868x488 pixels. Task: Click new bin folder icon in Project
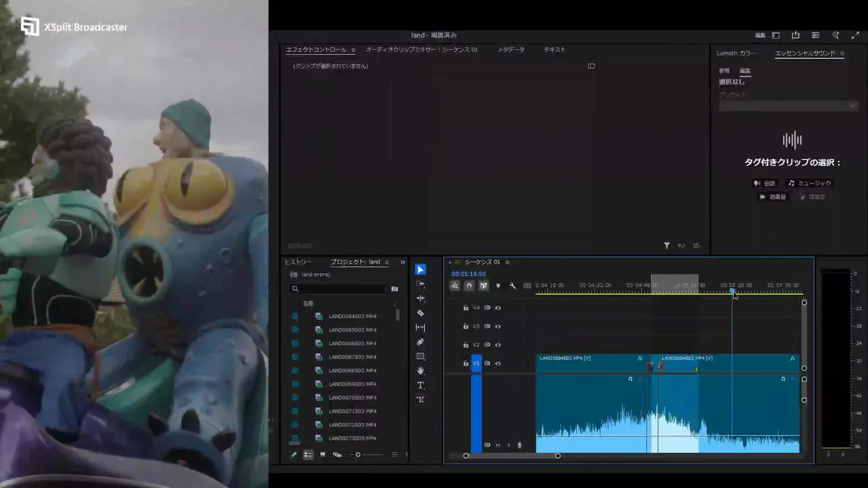click(395, 289)
